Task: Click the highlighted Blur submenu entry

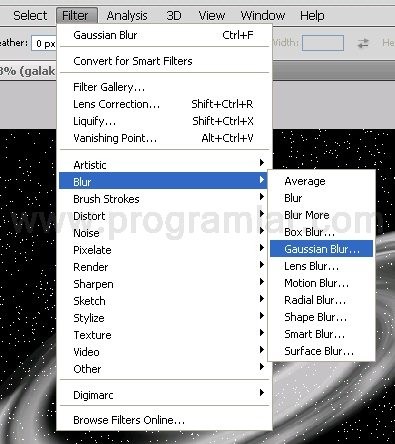Action: (x=163, y=181)
